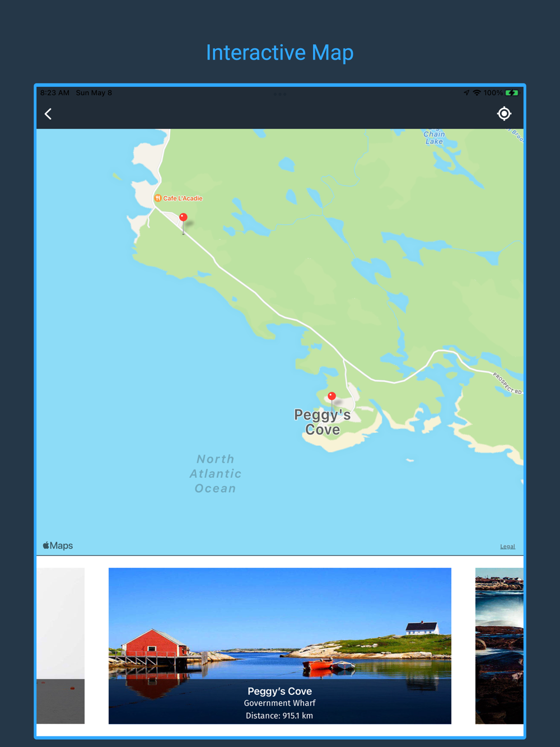This screenshot has width=560, height=747.
Task: Click the battery status icon
Action: click(512, 93)
